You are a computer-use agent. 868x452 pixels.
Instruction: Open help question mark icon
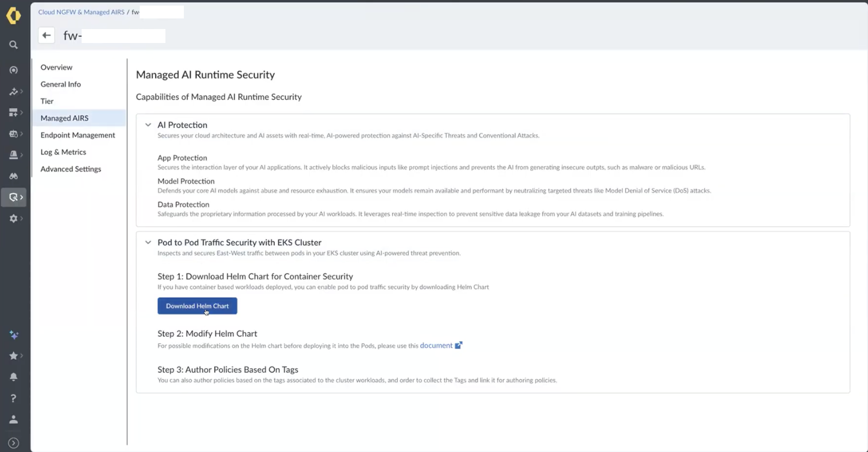[13, 398]
